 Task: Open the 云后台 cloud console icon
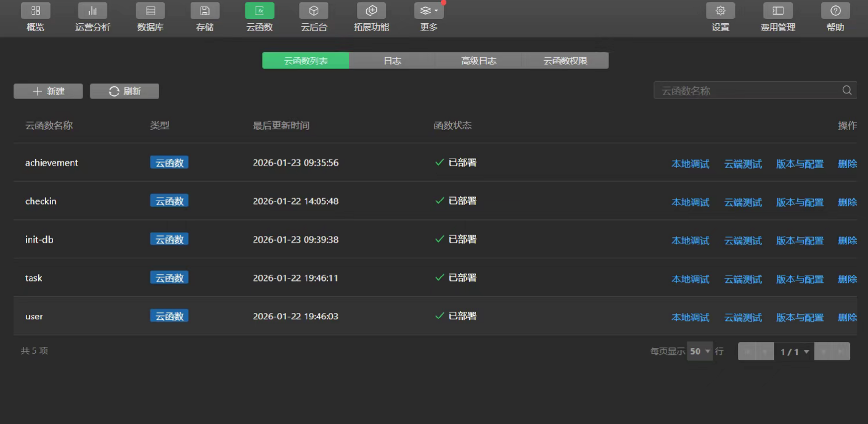tap(314, 11)
